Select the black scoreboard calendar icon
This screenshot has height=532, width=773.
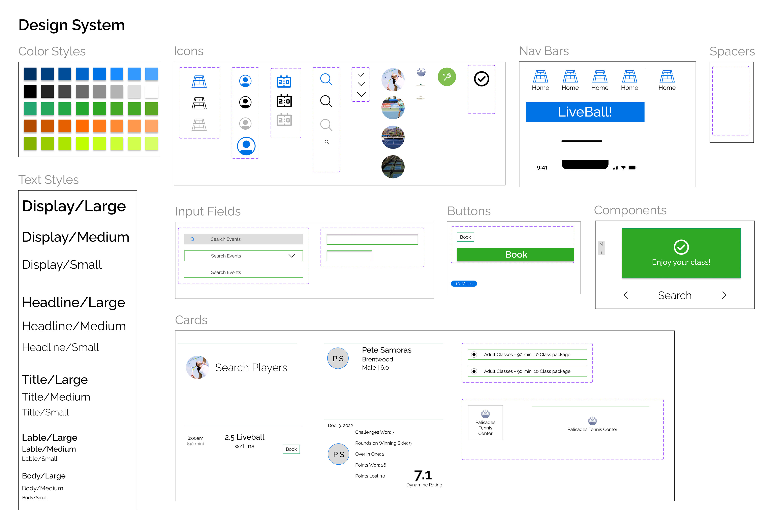tap(284, 101)
